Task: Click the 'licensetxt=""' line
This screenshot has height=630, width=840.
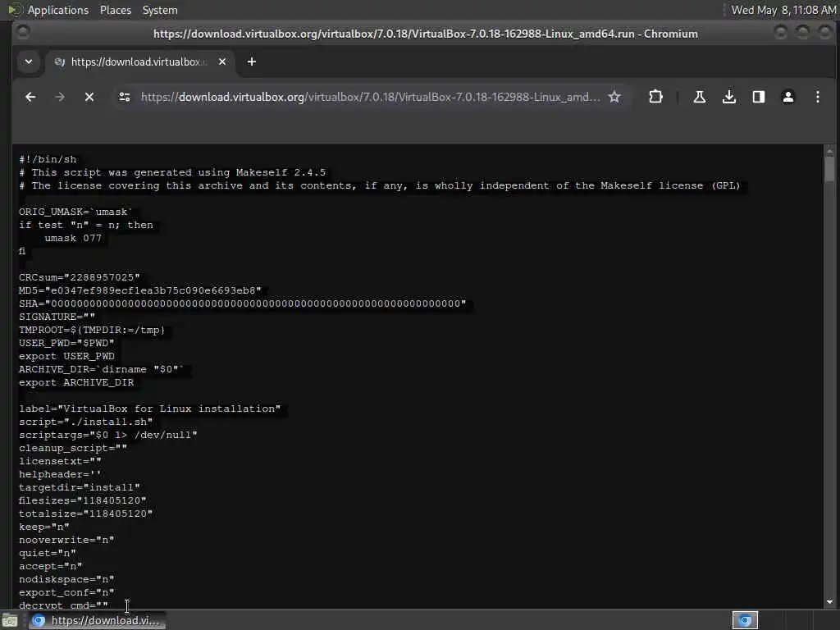Action: coord(60,461)
